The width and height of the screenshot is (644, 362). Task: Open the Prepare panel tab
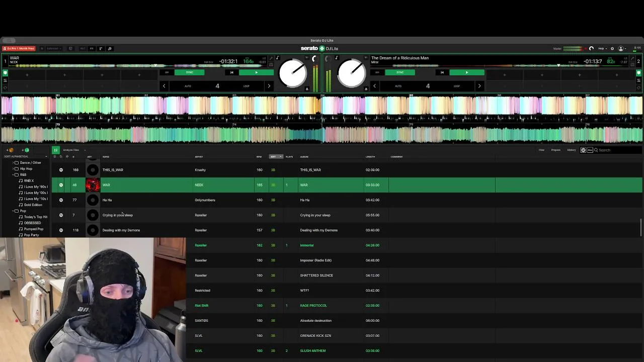556,150
